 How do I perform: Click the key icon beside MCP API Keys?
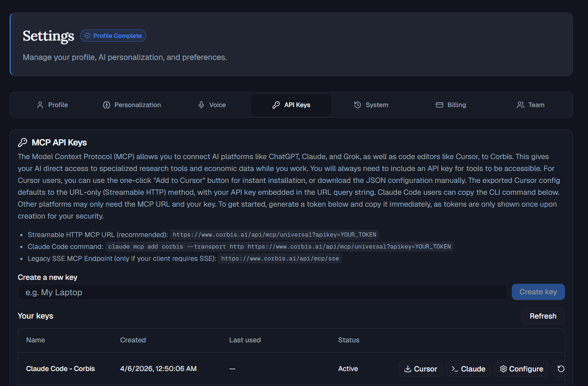pyautogui.click(x=22, y=142)
